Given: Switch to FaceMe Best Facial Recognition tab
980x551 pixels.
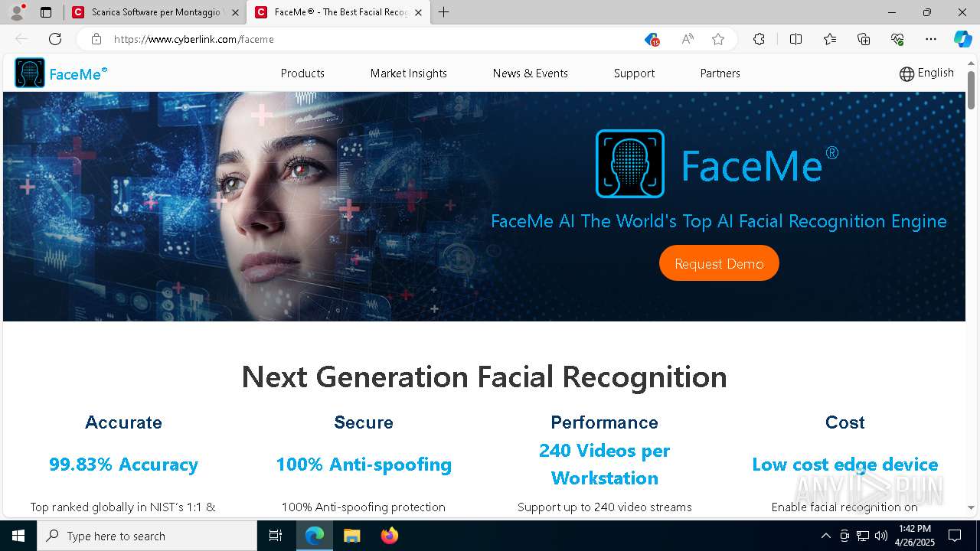Looking at the screenshot, I should click(x=340, y=12).
